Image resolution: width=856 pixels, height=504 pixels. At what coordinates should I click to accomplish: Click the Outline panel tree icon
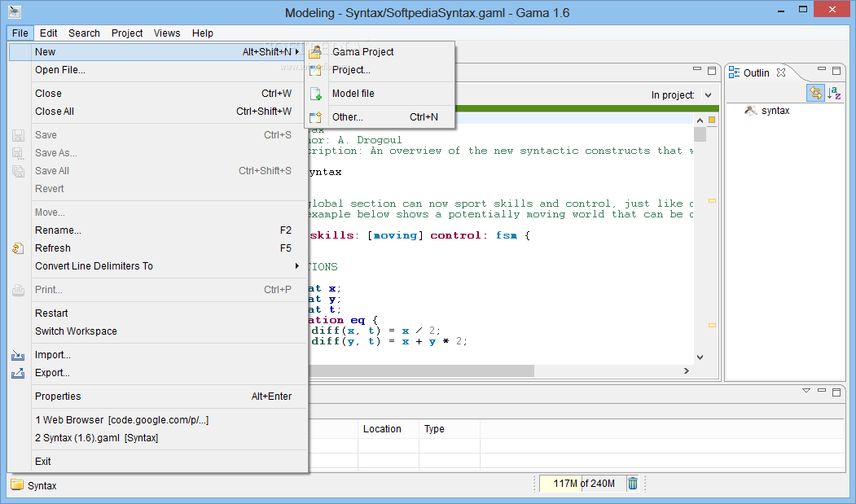coord(735,72)
